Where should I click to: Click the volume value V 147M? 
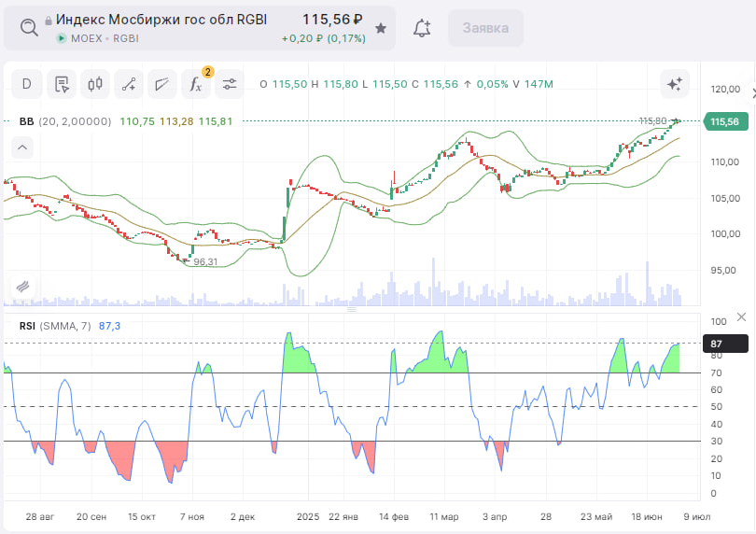(x=533, y=84)
